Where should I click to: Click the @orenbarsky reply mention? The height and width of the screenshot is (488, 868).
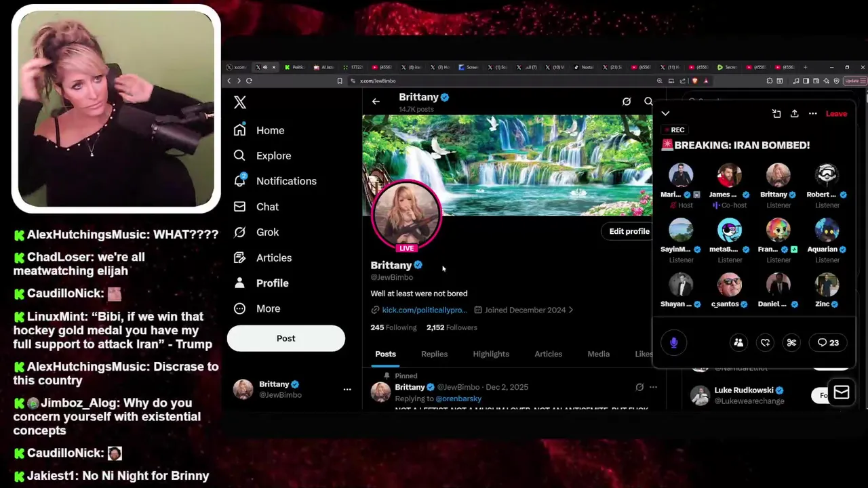coord(458,399)
